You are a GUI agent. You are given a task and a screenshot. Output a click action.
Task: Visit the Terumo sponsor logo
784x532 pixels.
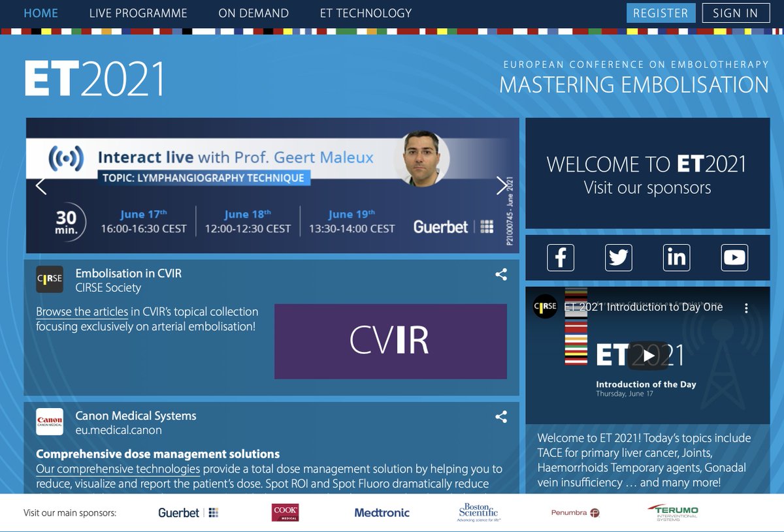click(x=673, y=512)
